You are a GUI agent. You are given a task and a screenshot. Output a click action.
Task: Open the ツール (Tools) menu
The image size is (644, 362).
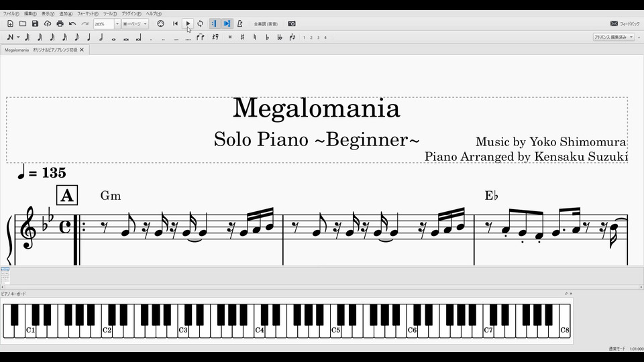(x=109, y=13)
